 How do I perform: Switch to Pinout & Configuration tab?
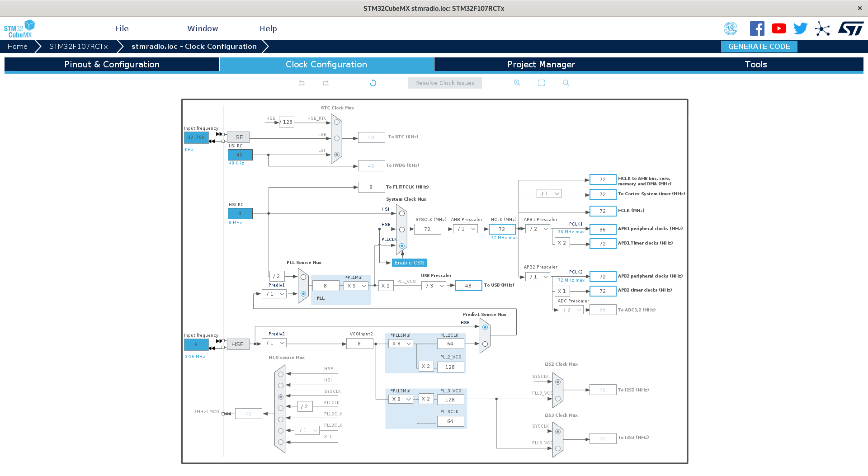[112, 64]
